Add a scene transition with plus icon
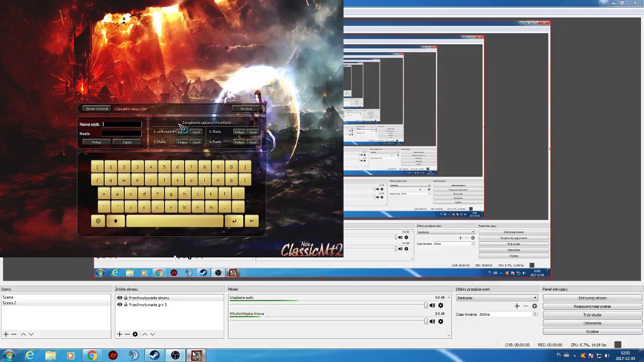The image size is (644, 362). click(517, 306)
